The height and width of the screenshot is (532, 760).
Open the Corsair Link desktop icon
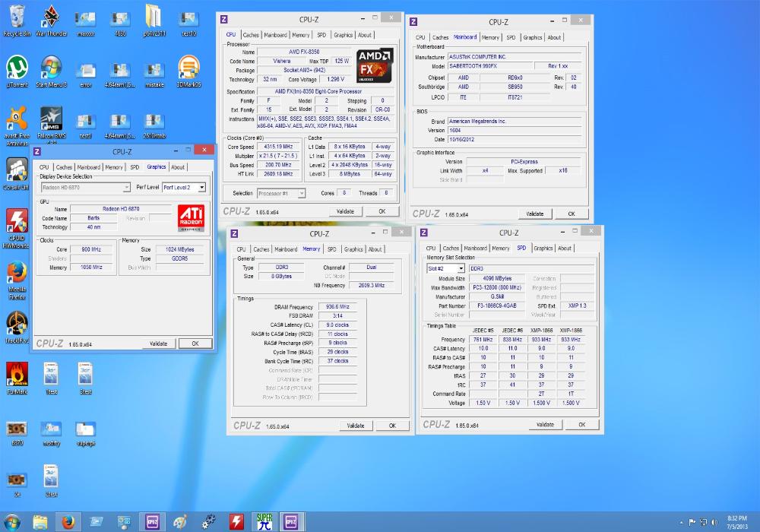pos(17,173)
